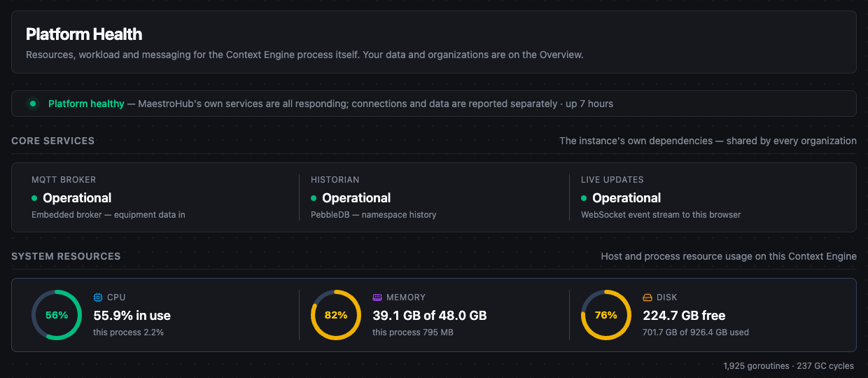Click the MQTT BROKER label
The width and height of the screenshot is (868, 378).
tap(64, 180)
